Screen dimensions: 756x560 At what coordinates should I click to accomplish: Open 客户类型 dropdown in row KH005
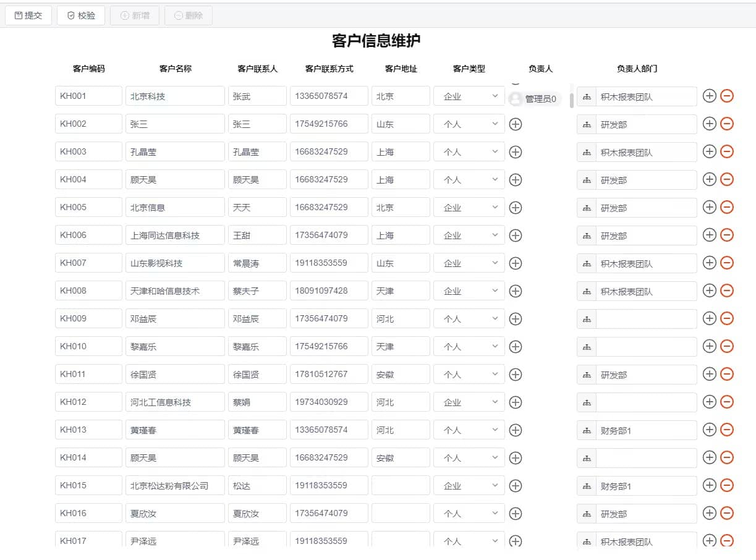[x=469, y=208]
